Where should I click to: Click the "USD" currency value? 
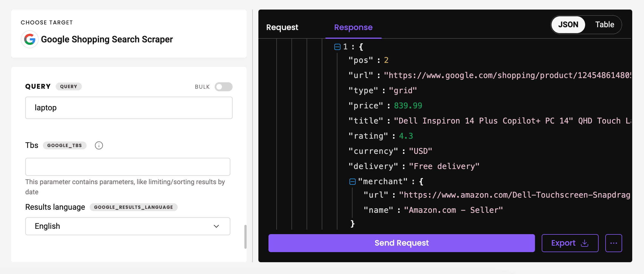click(420, 151)
